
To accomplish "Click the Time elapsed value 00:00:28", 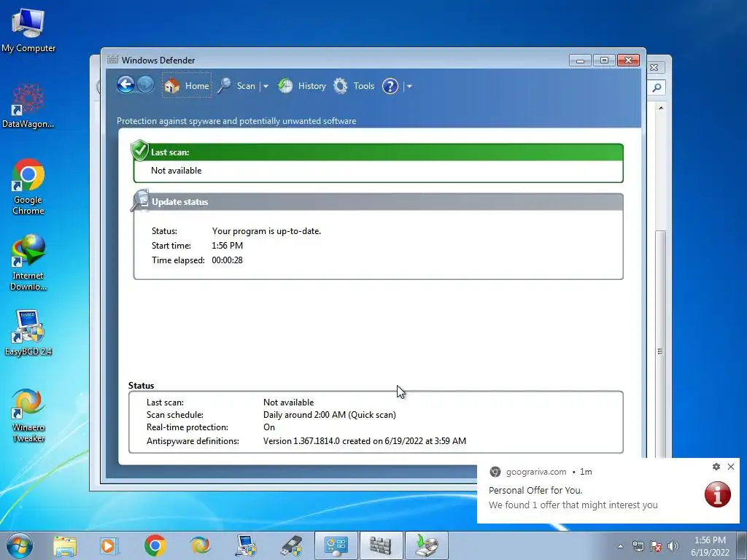I will (x=228, y=260).
